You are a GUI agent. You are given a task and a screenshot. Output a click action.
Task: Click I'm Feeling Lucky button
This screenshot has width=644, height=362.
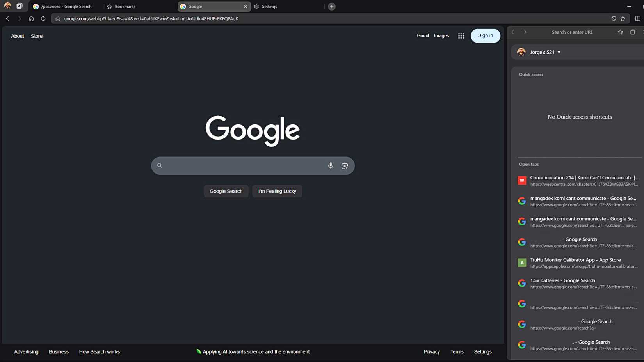coord(277,191)
